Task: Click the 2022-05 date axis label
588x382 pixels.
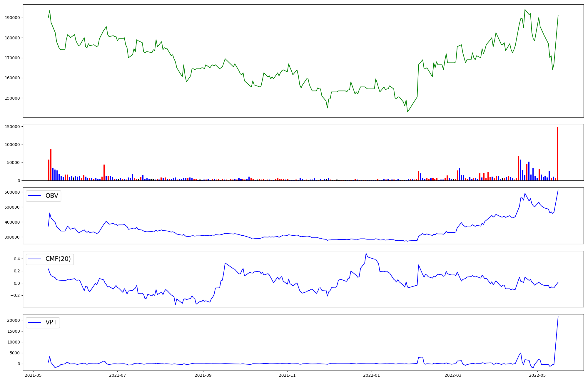Action: pos(537,375)
